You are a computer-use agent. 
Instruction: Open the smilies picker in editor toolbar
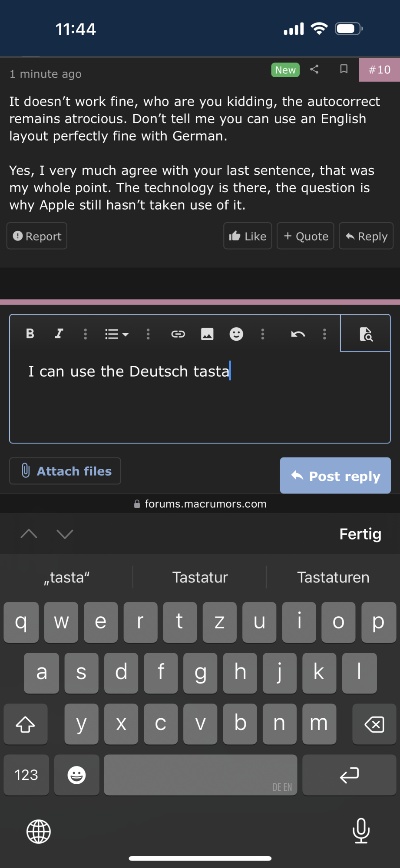click(x=236, y=334)
